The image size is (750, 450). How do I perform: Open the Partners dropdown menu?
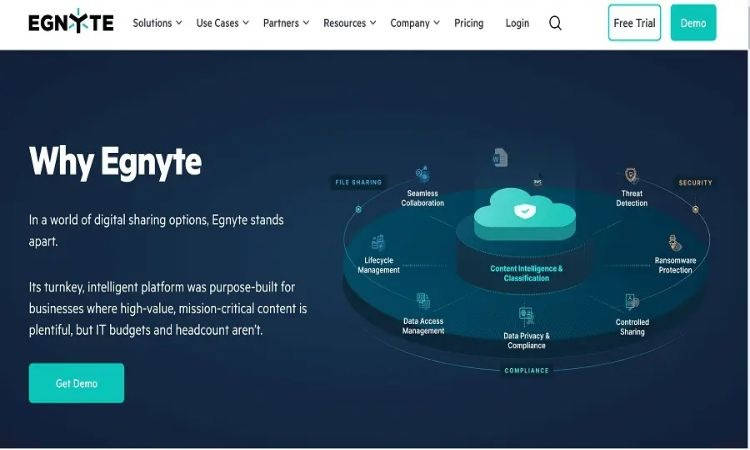(286, 23)
